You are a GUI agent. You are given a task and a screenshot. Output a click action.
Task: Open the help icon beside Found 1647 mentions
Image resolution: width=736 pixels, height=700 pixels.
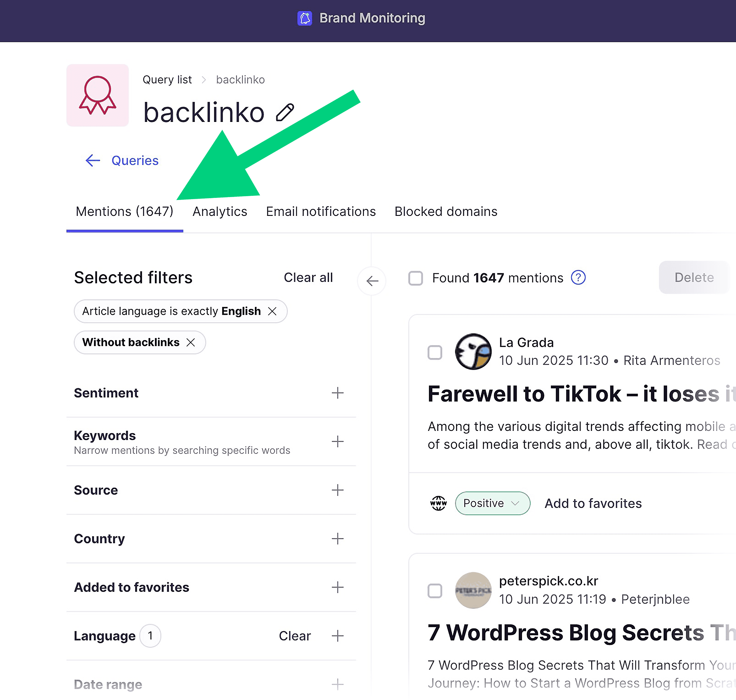click(578, 278)
